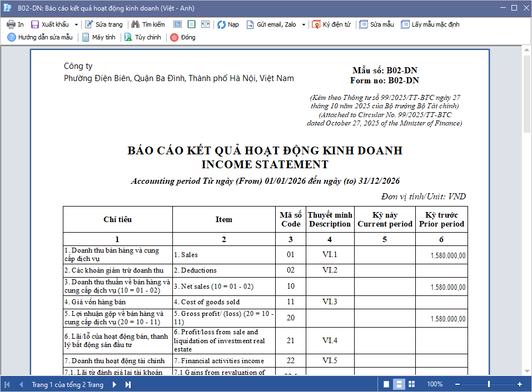Click vertical scrollbar thumb
The image size is (532, 392).
coord(526,94)
